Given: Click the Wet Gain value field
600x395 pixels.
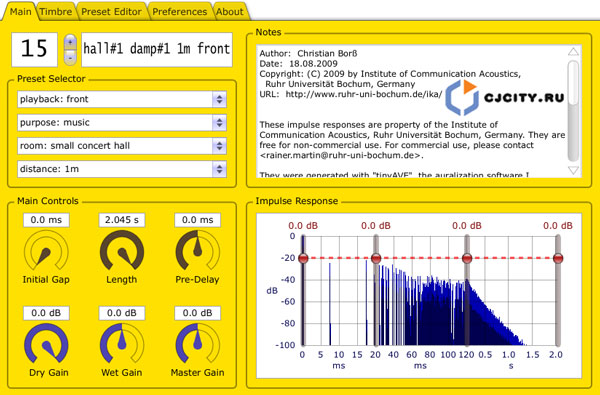Looking at the screenshot, I should pyautogui.click(x=122, y=313).
